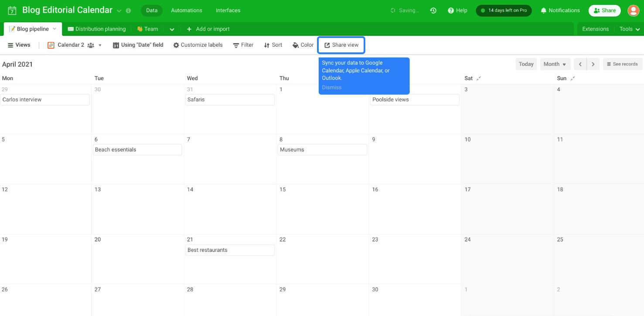Click the April 23 day cell

pos(415,259)
